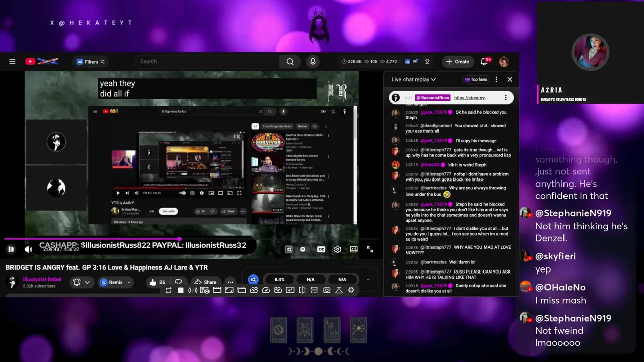Open the YouTube guide hamburger menu
The image size is (644, 362).
(x=12, y=62)
